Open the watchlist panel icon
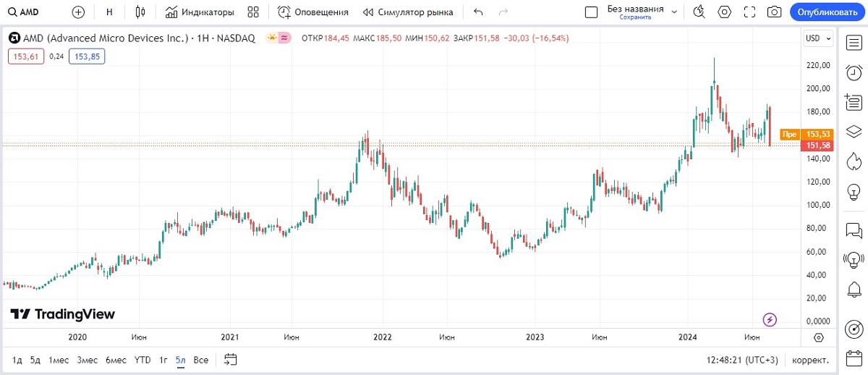Image resolution: width=868 pixels, height=375 pixels. click(x=854, y=43)
